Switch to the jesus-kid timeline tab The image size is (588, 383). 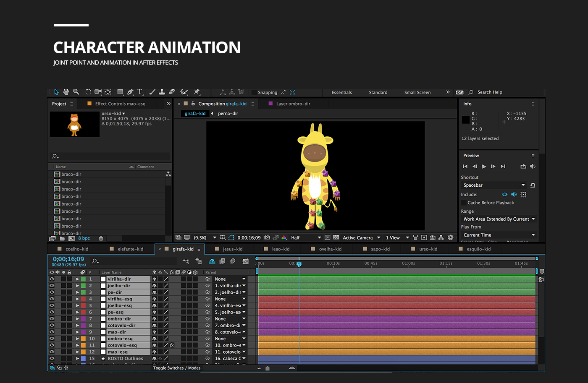point(233,249)
